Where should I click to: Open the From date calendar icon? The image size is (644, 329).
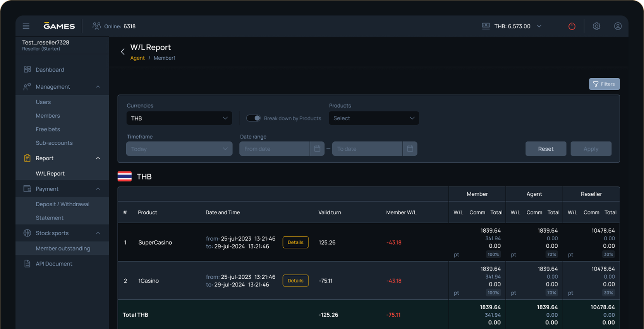[317, 149]
